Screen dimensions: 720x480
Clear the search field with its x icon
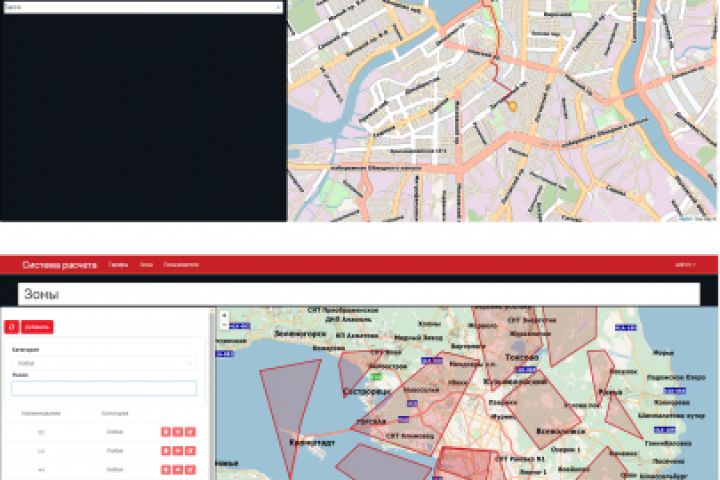coord(278,7)
